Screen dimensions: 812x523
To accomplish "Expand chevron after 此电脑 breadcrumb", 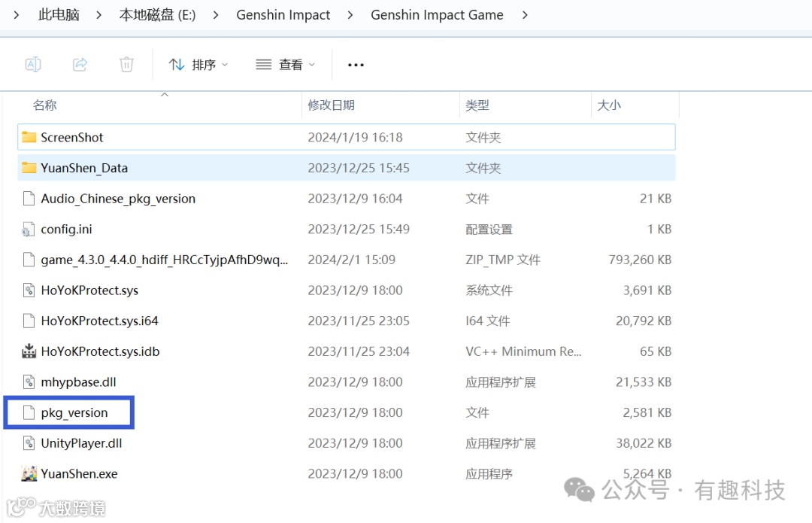I will [x=99, y=15].
